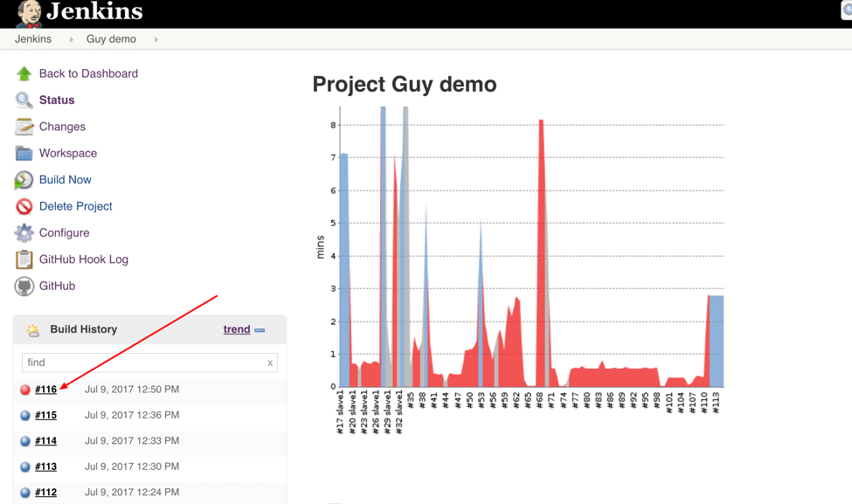The height and width of the screenshot is (504, 852).
Task: Expand the Guy demo breadcrumb arrow
Action: coord(156,39)
